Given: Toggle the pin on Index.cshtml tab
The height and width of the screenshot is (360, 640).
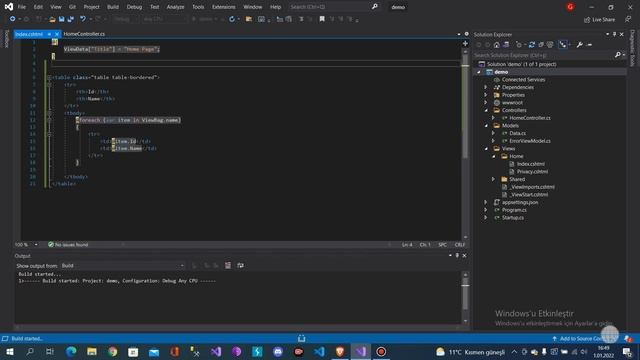Looking at the screenshot, I should click(x=49, y=34).
